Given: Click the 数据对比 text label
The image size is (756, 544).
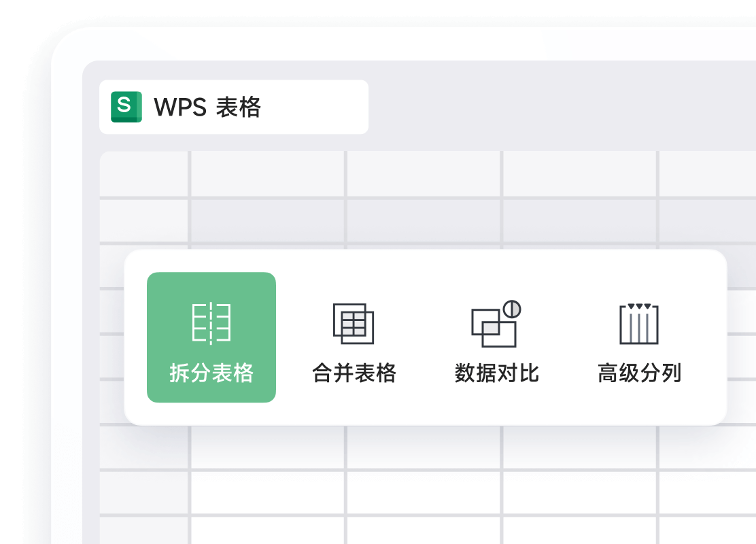Looking at the screenshot, I should point(497,373).
